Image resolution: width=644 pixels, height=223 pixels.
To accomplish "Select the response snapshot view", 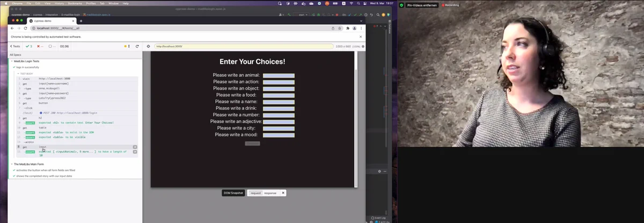I will pyautogui.click(x=270, y=193).
